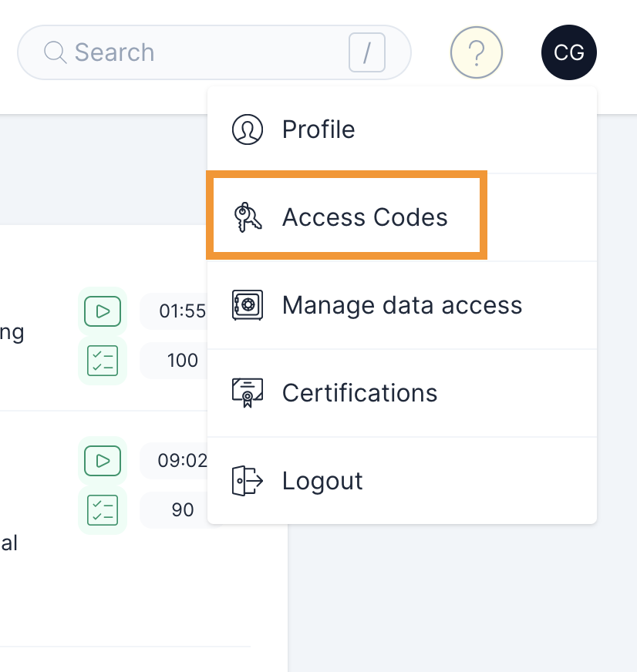Select the quiz checklist icon beside score 90
The width and height of the screenshot is (637, 672).
[x=103, y=509]
